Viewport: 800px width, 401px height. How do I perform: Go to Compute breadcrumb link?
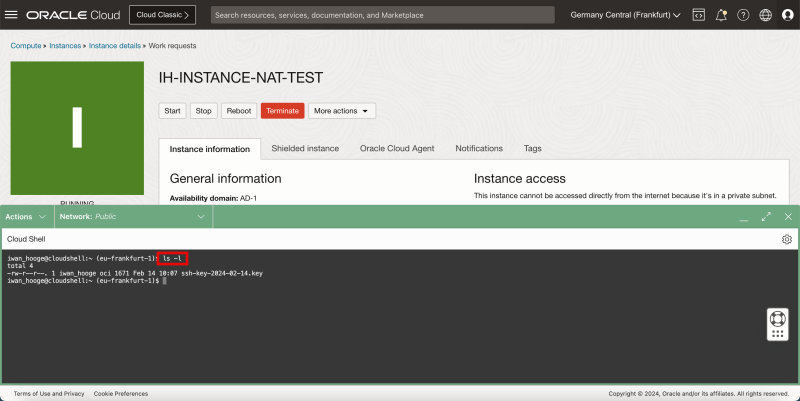26,45
